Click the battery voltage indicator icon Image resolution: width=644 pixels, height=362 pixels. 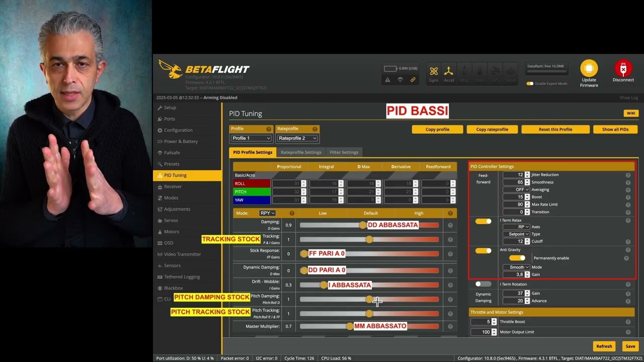(x=391, y=68)
